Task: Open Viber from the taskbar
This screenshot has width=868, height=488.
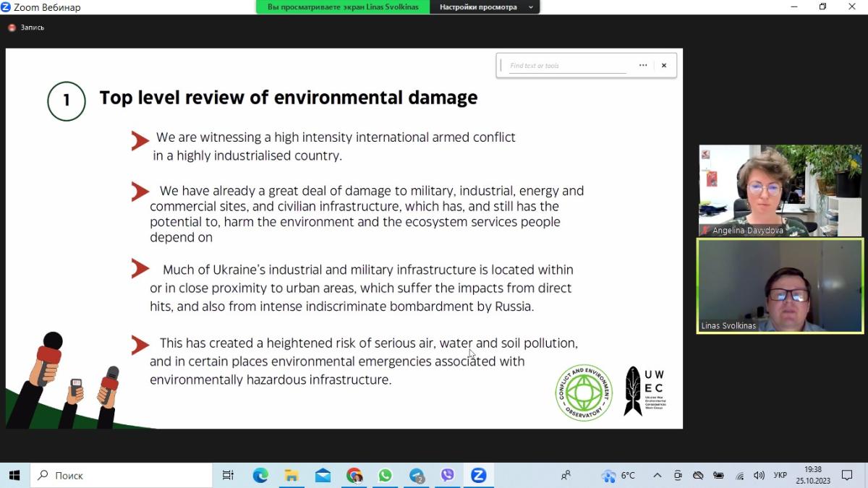Action: pos(447,475)
